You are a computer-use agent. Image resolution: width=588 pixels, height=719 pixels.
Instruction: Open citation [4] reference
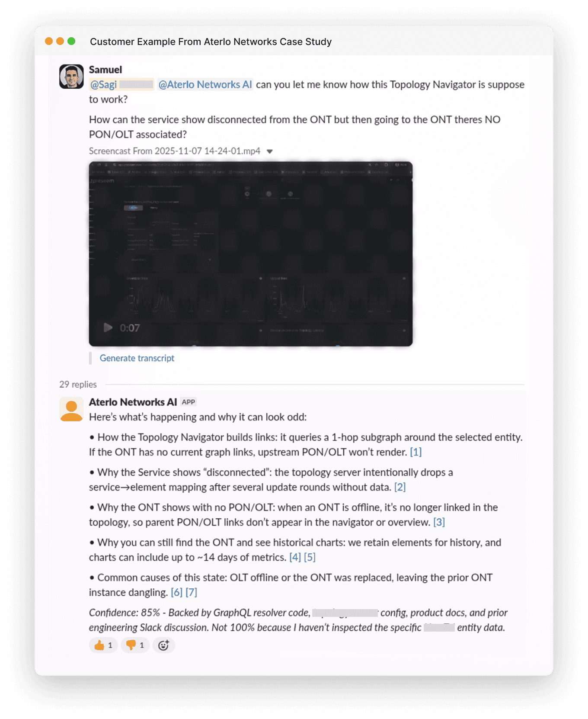coord(295,557)
